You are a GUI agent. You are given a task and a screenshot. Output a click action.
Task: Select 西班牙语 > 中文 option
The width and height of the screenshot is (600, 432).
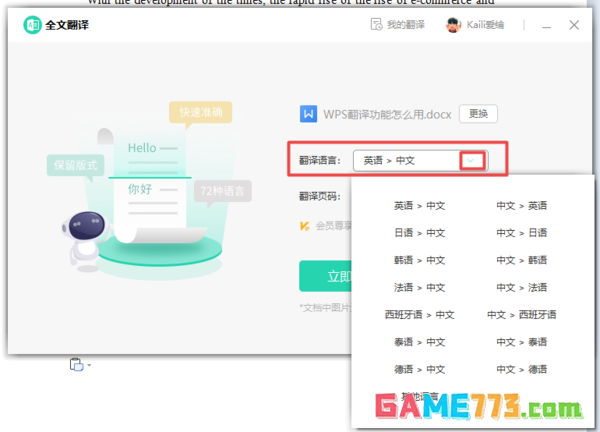[420, 315]
